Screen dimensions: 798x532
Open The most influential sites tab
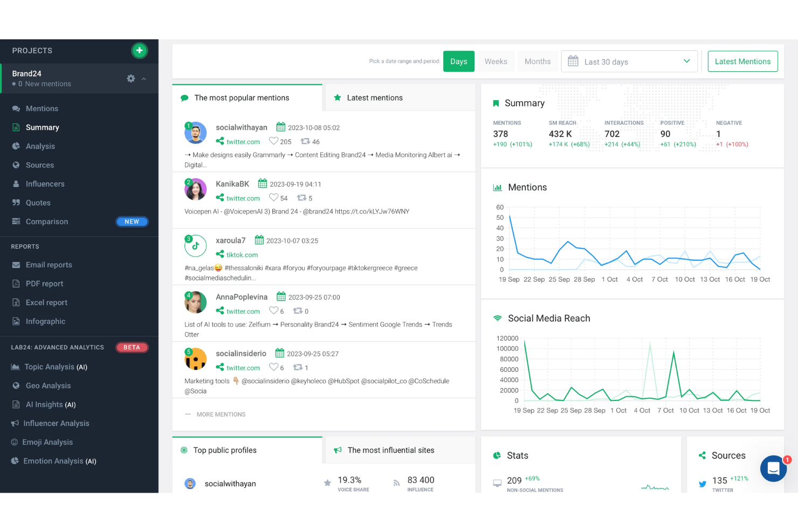[391, 450]
